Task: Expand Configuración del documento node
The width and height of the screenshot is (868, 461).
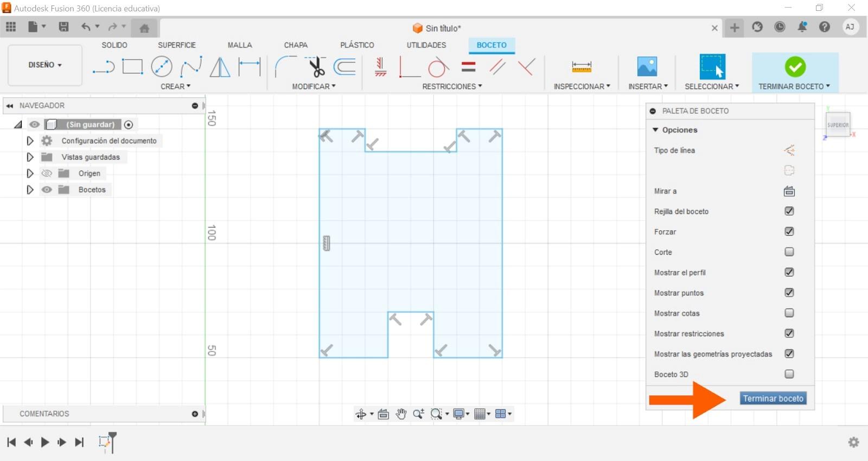Action: [x=30, y=141]
